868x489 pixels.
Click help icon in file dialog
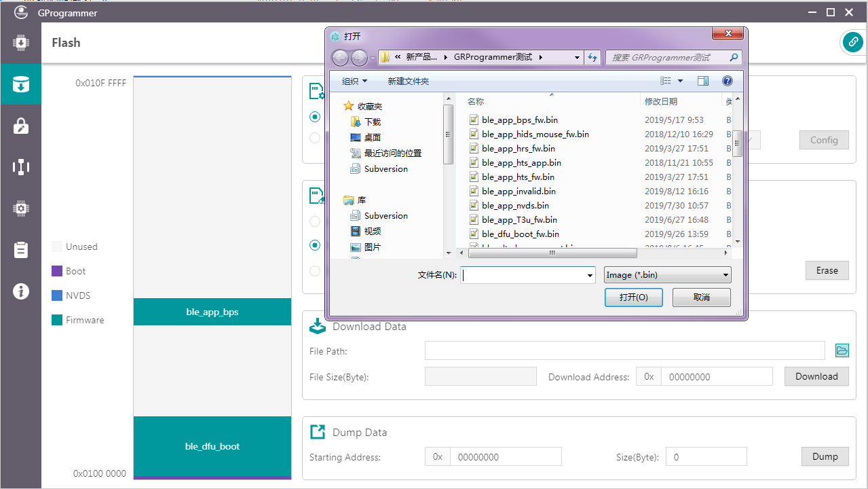point(727,81)
